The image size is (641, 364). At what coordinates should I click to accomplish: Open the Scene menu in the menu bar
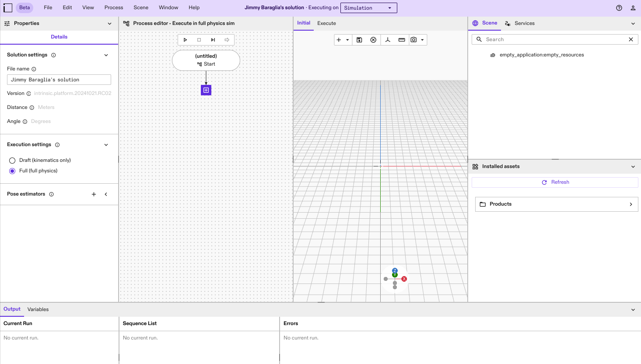click(141, 7)
